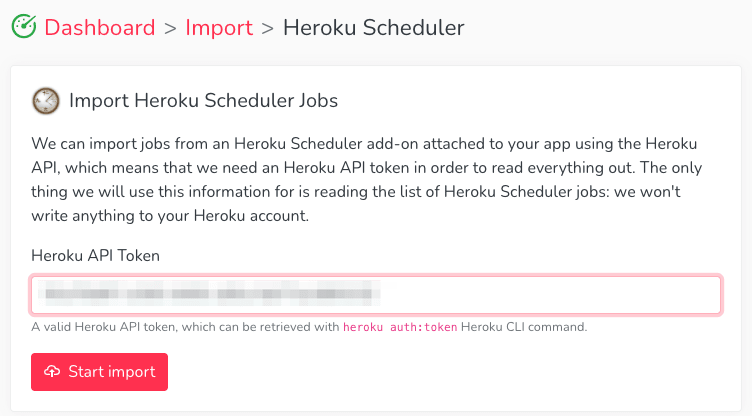Click empty space at right end of token field
The height and width of the screenshot is (416, 752).
[x=552, y=295]
